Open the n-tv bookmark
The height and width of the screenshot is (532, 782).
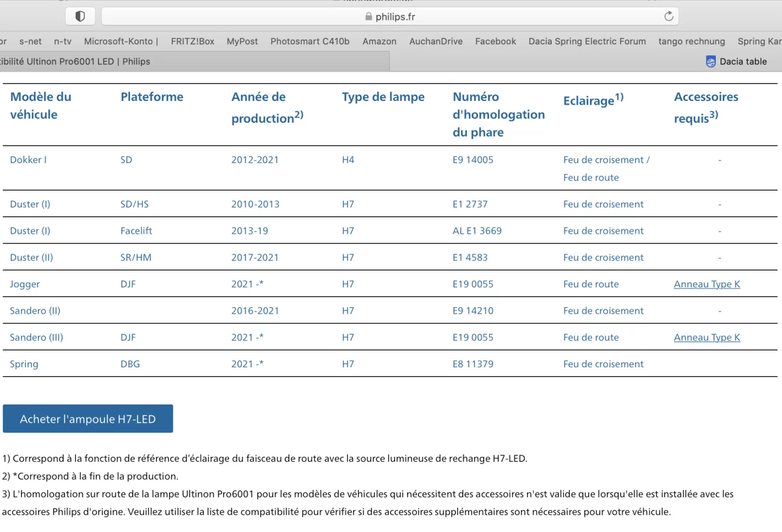click(63, 41)
